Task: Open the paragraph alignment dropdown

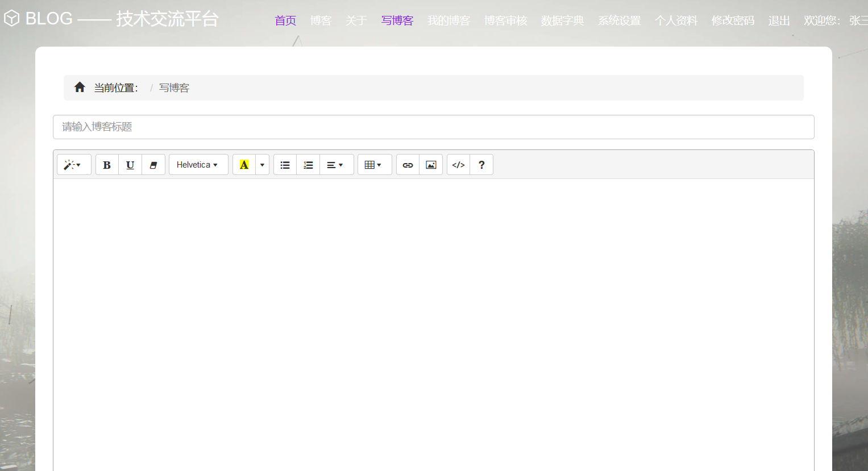Action: [337, 165]
